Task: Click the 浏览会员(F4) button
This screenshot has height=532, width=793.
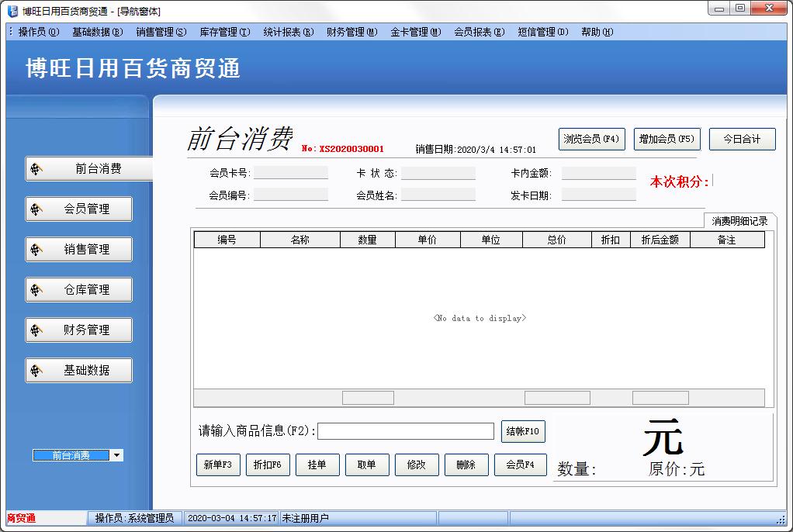Action: tap(592, 139)
